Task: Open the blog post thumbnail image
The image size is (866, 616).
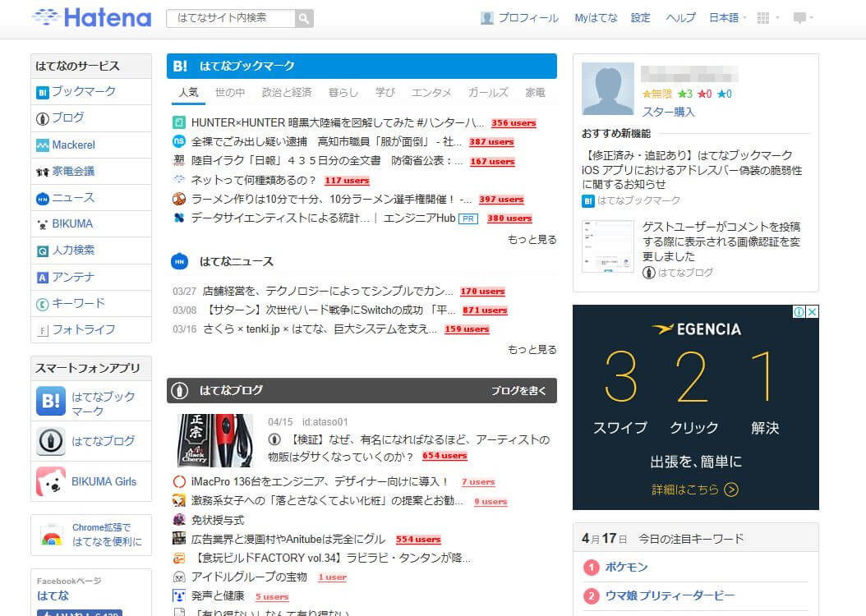Action: pyautogui.click(x=215, y=440)
